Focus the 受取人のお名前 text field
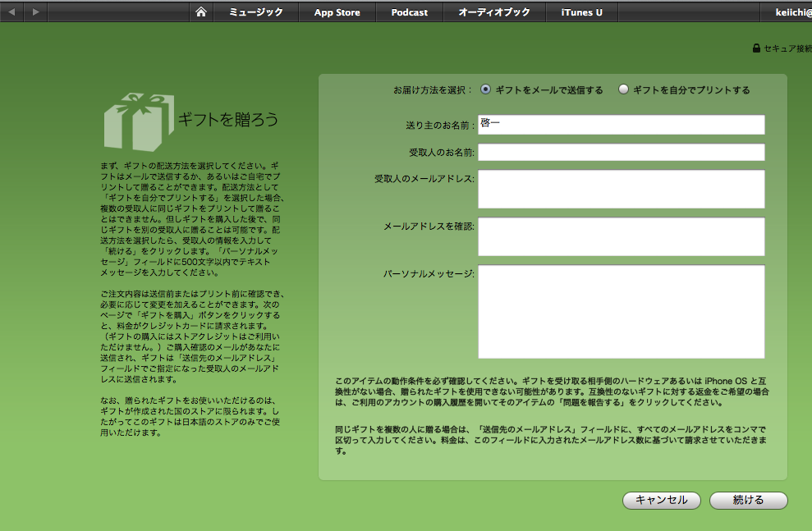This screenshot has width=812, height=531. [621, 153]
